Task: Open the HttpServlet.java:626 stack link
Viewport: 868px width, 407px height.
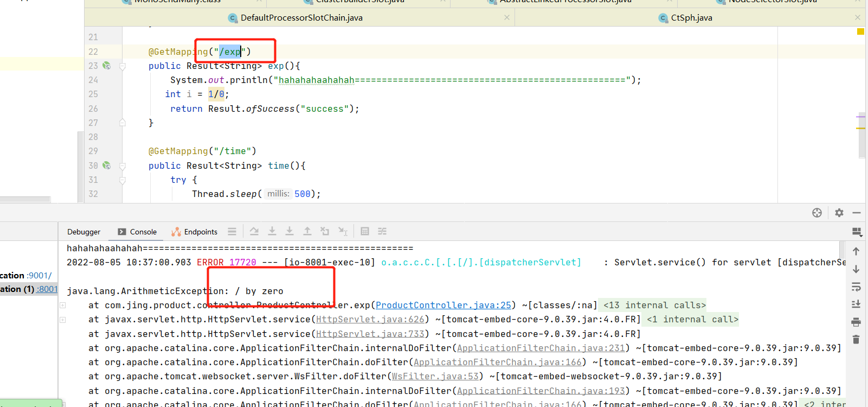Action: click(x=370, y=319)
